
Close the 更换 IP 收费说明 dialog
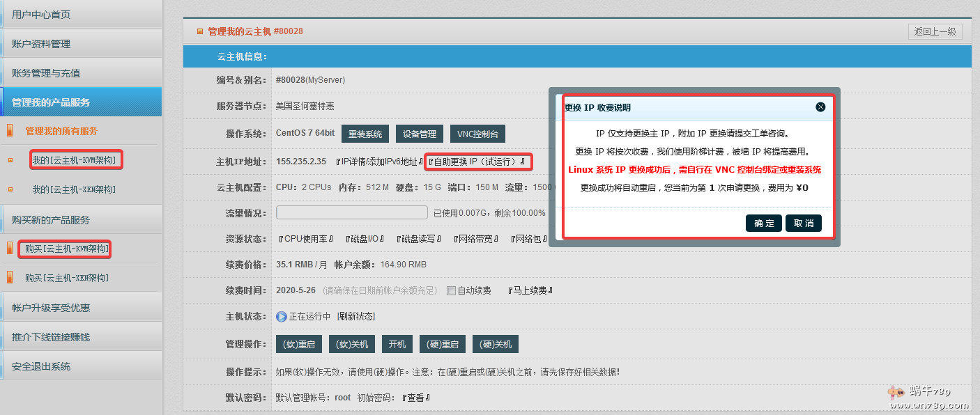tap(820, 107)
